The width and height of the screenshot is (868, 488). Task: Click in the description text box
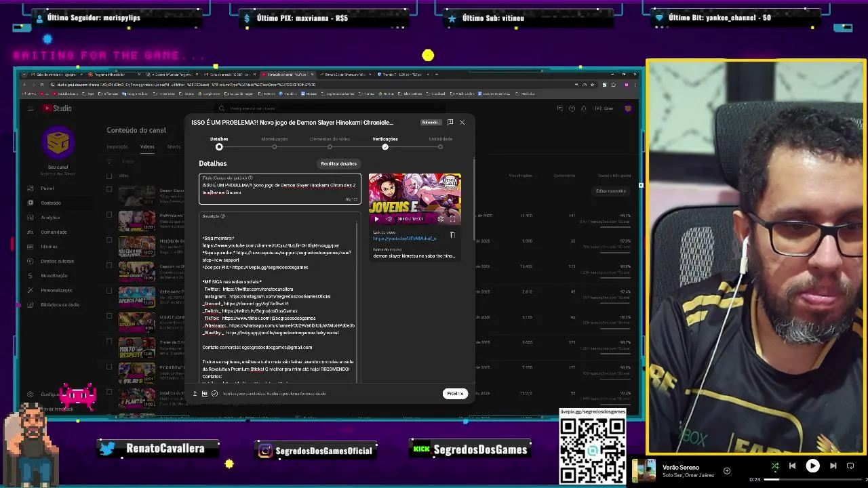(x=279, y=298)
